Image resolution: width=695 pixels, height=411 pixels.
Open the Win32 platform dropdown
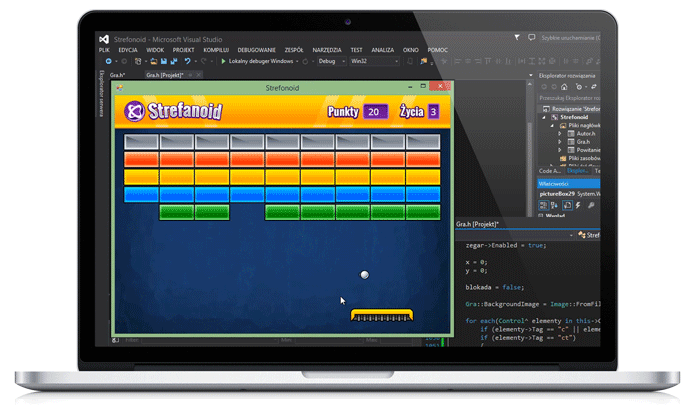pos(360,60)
